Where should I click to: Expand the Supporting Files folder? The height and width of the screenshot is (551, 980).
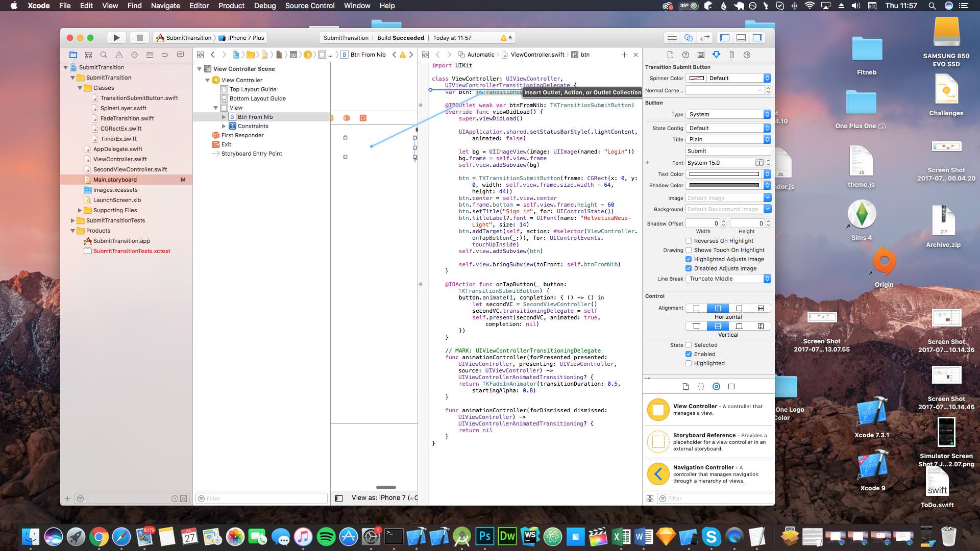click(80, 210)
